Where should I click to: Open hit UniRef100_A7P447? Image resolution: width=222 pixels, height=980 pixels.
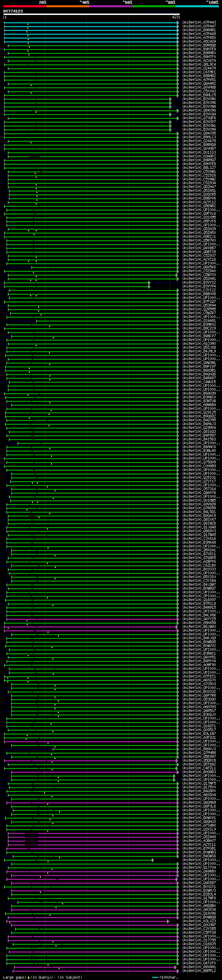point(199,26)
